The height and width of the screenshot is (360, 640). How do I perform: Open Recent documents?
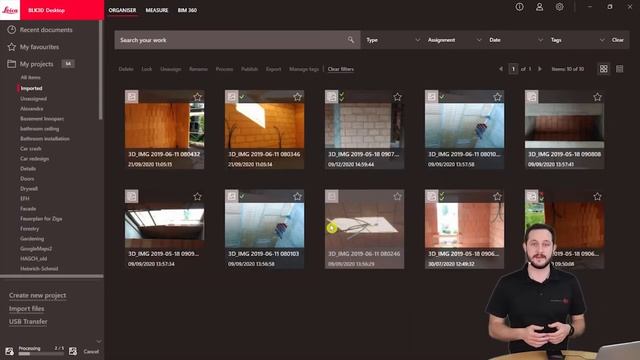(x=46, y=30)
